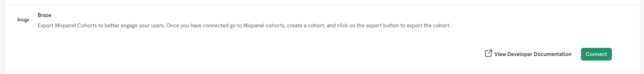Click the Braze logo icon
The image size is (644, 74).
[23, 20]
